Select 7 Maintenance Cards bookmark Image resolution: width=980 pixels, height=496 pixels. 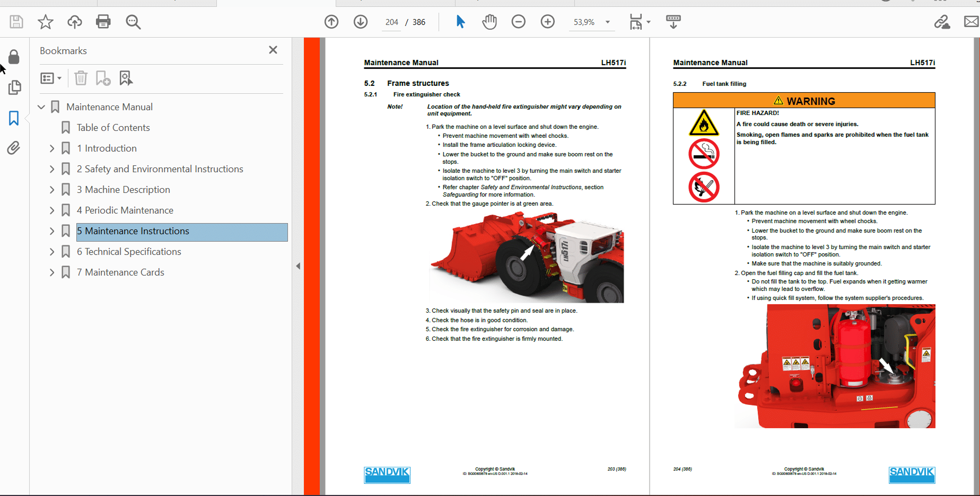[x=120, y=272]
